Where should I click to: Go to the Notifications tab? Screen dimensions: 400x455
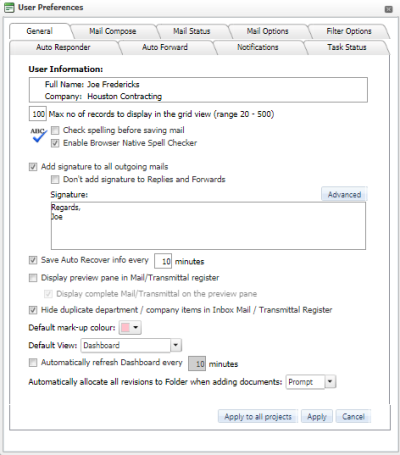(258, 47)
